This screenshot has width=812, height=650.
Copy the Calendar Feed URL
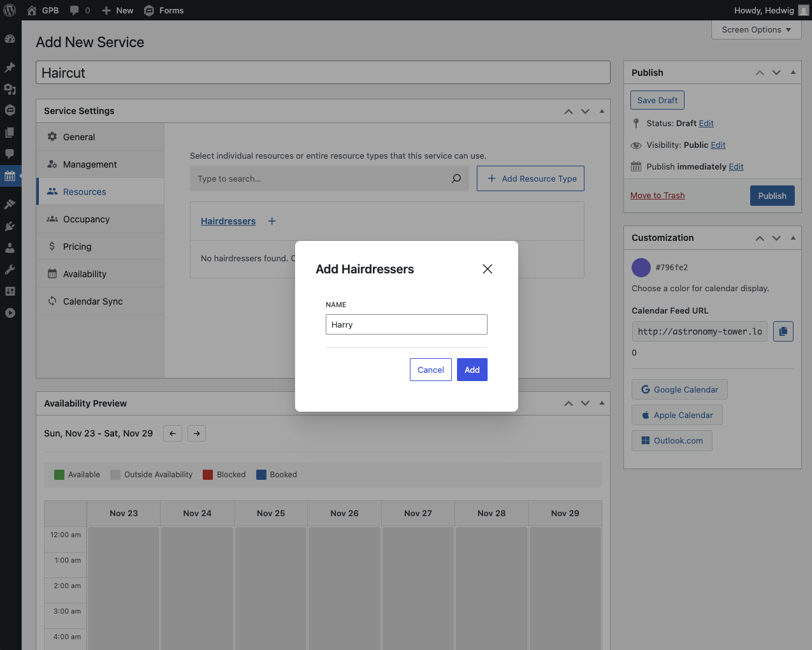783,331
